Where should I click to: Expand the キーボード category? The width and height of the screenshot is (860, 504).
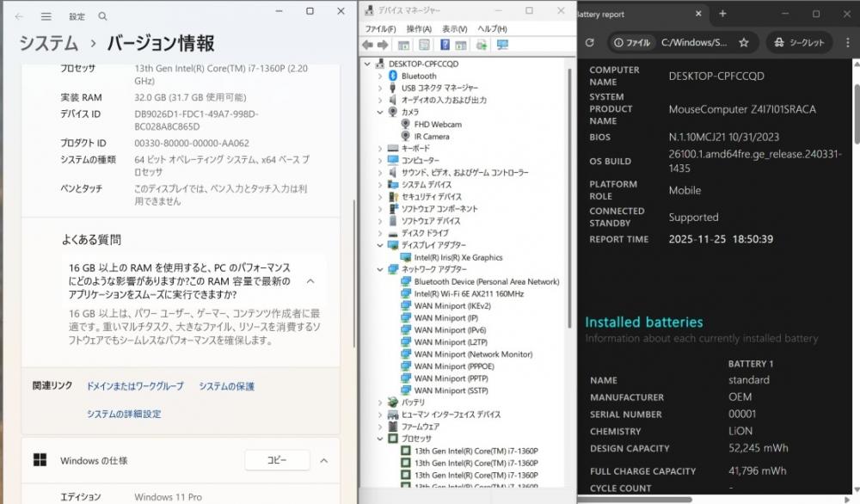pyautogui.click(x=380, y=148)
